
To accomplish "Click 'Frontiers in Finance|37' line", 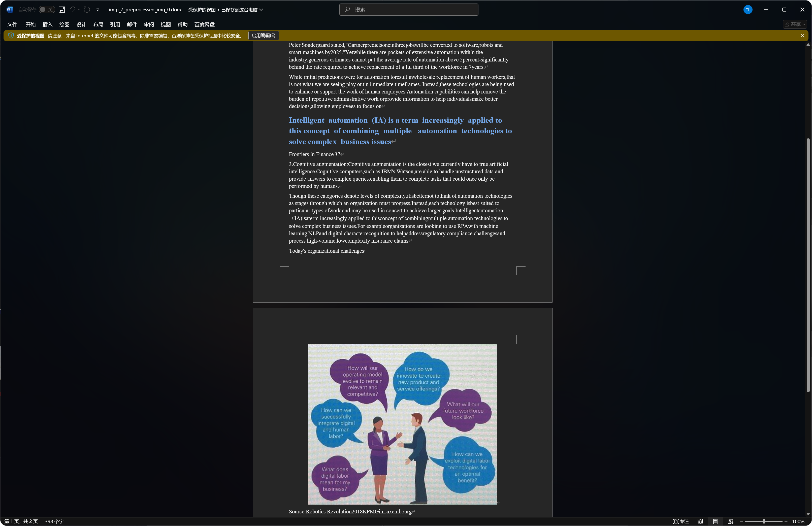I will [x=314, y=154].
